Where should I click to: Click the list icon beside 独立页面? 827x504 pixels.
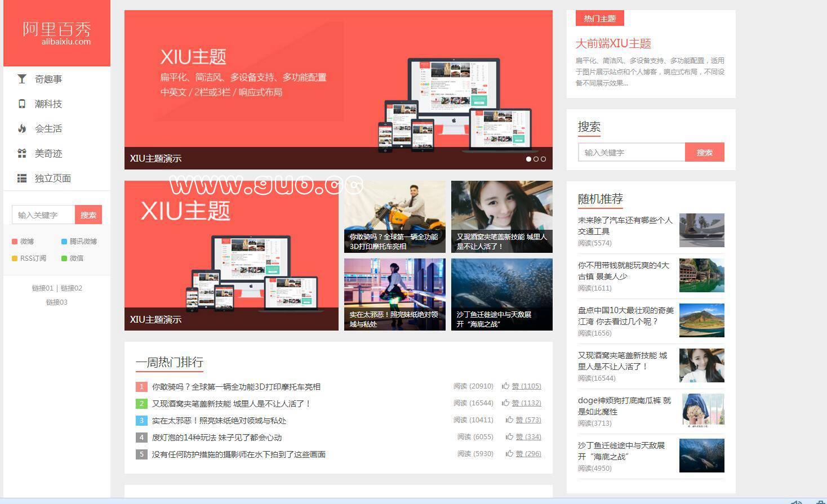22,178
